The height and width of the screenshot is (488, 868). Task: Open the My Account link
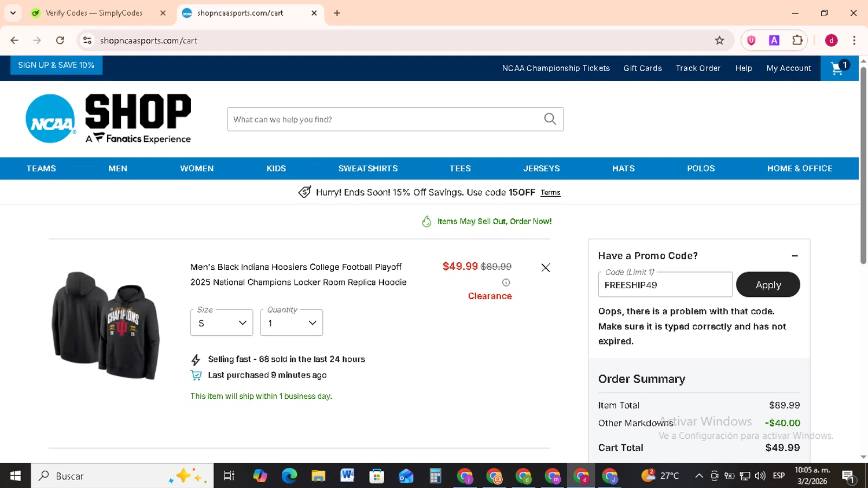point(789,68)
